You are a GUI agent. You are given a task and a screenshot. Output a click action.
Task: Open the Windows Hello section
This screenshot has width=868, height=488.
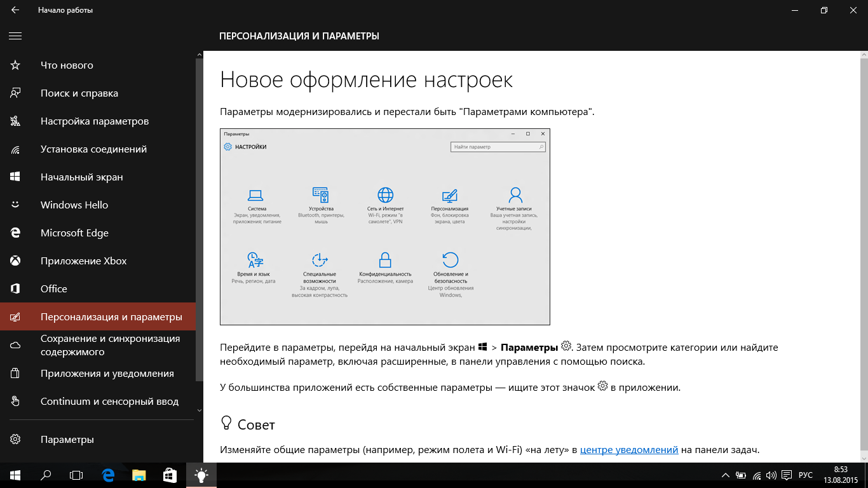[98, 205]
